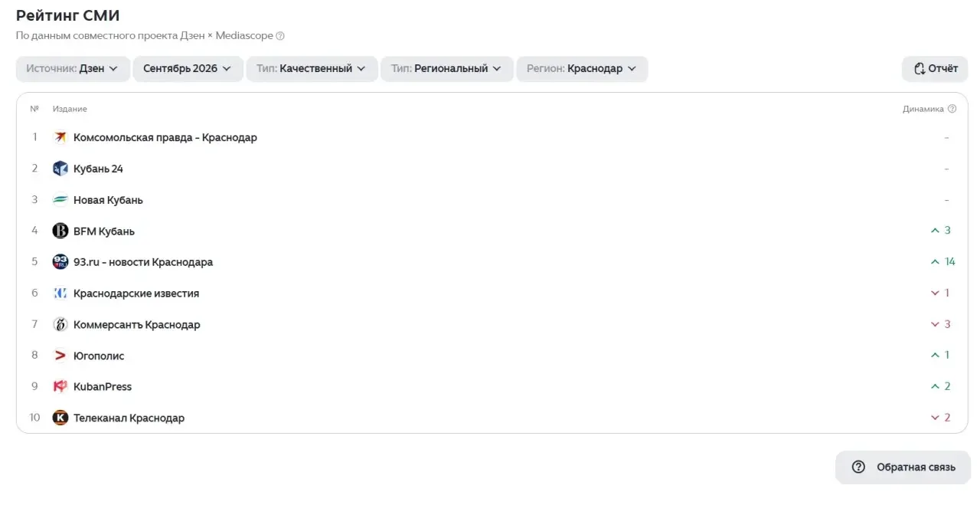The width and height of the screenshot is (980, 505).
Task: Click the Телеканал Краснодар logo icon
Action: click(x=60, y=418)
